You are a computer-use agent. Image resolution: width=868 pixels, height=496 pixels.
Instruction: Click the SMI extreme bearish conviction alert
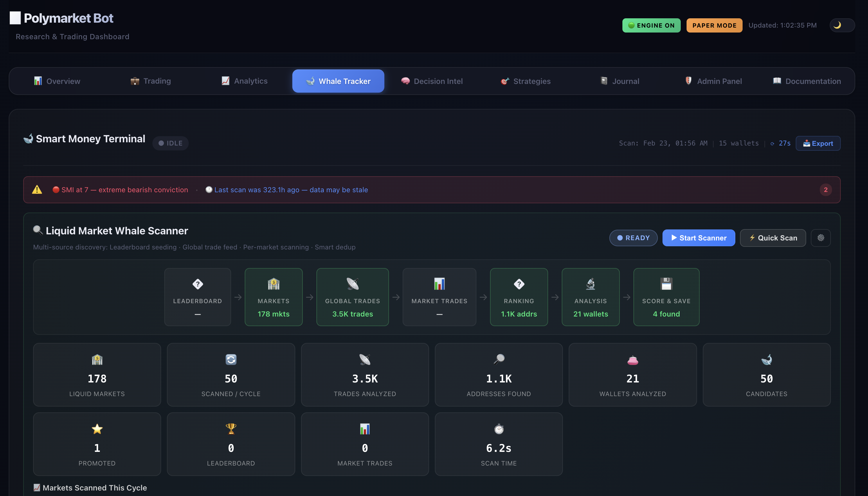click(x=120, y=190)
